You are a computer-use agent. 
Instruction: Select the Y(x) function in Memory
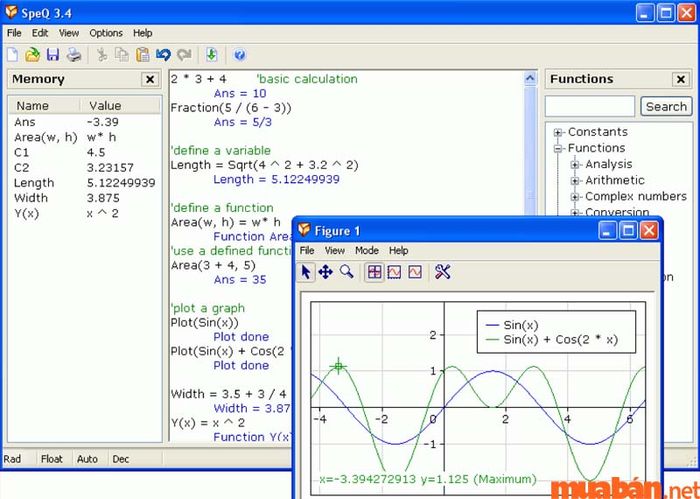[x=85, y=213]
